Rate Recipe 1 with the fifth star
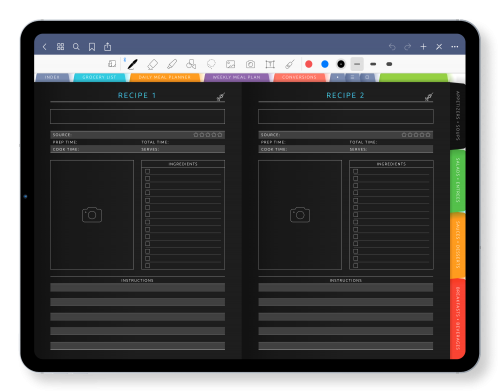 click(x=220, y=135)
